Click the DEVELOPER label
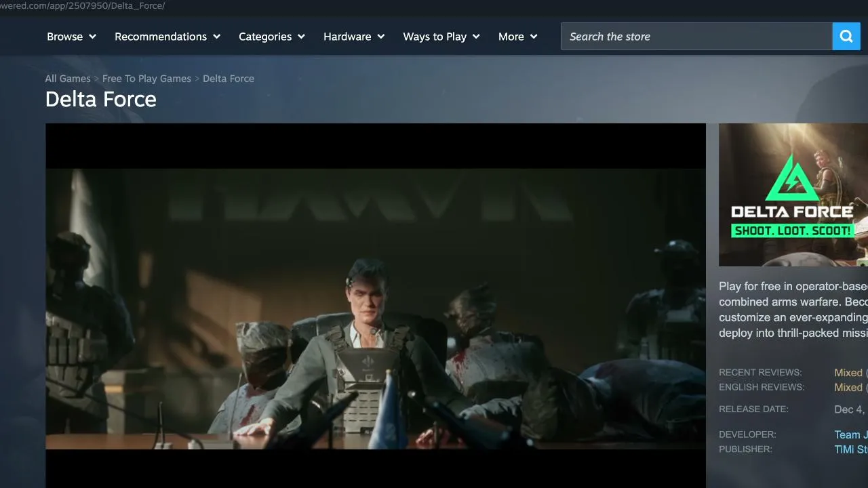This screenshot has width=868, height=488. 747,434
